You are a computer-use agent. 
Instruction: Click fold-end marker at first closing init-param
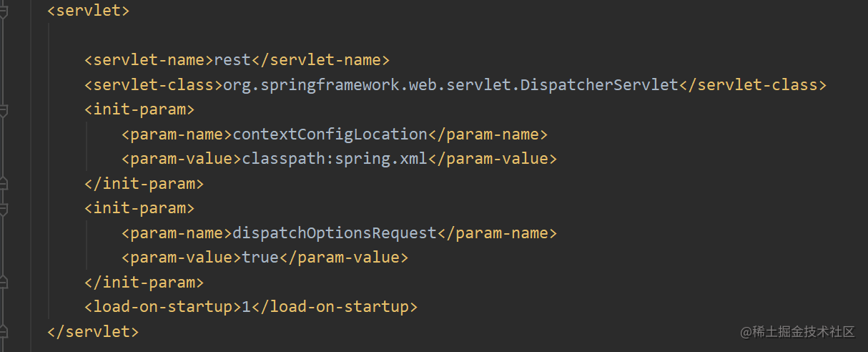click(x=3, y=184)
